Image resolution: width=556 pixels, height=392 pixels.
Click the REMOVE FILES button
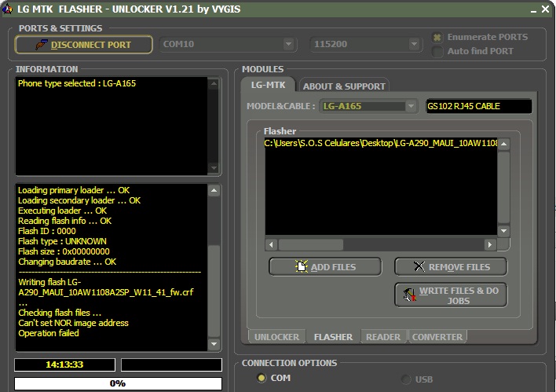(451, 267)
